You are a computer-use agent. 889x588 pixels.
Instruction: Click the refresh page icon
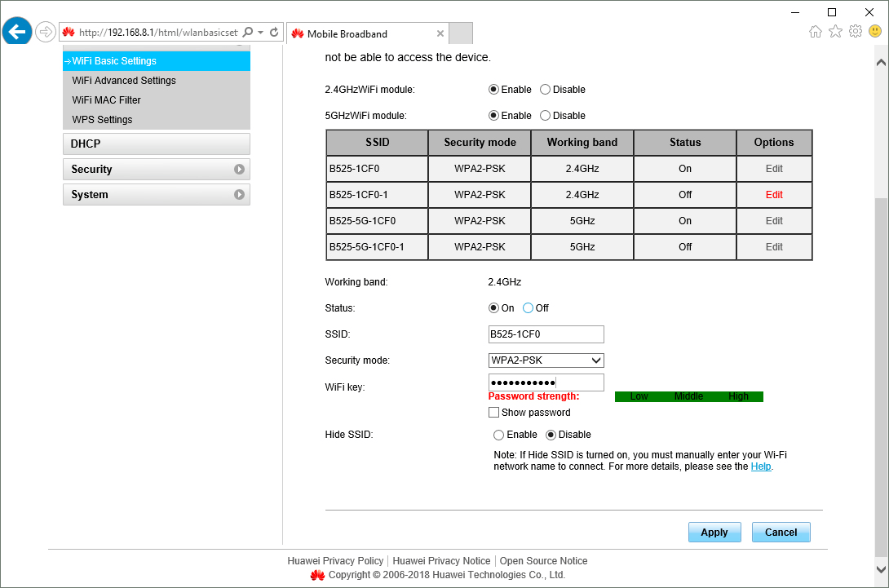click(274, 33)
